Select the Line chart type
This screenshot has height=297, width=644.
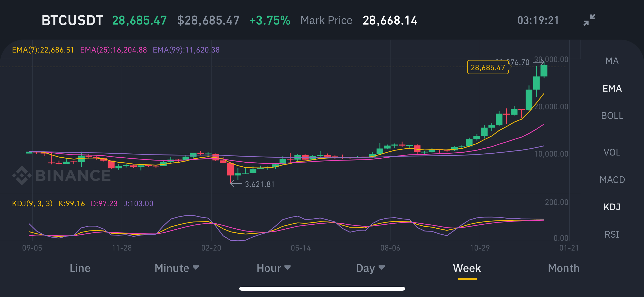click(x=80, y=268)
